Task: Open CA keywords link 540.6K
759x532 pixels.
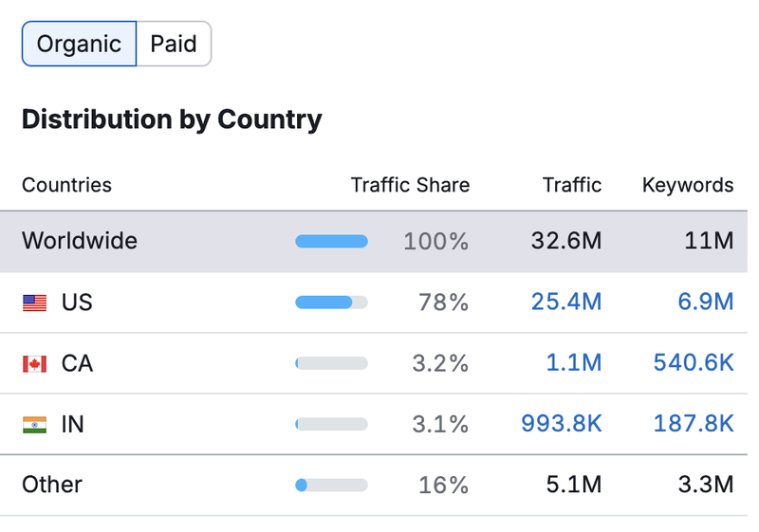Action: [693, 363]
